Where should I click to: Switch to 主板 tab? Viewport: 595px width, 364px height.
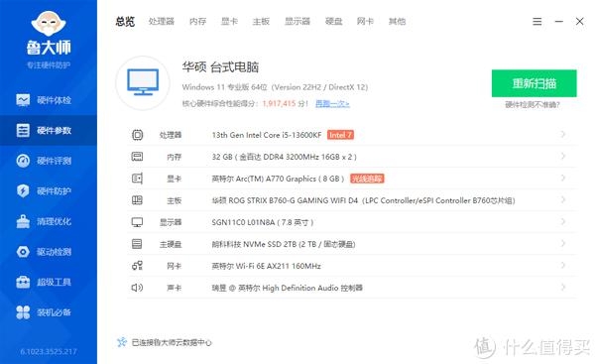[261, 21]
